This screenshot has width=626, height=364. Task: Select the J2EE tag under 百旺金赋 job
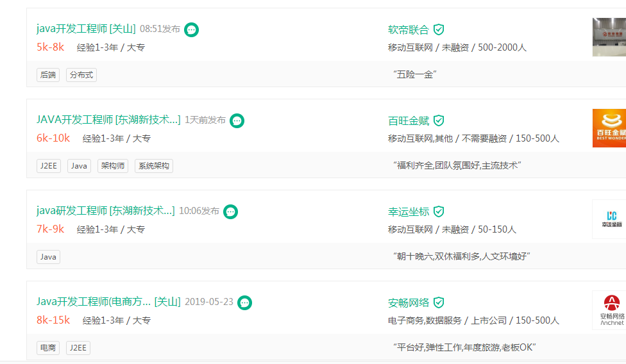coord(49,166)
